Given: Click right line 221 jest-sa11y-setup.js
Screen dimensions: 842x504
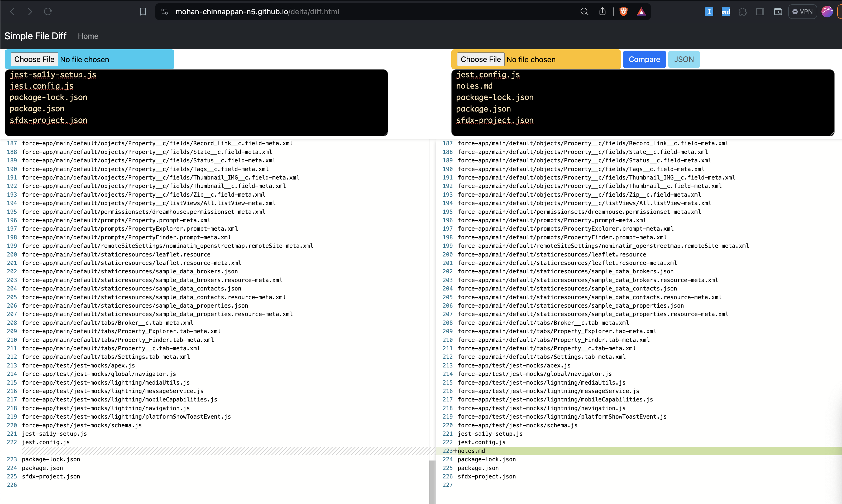Looking at the screenshot, I should point(490,434).
